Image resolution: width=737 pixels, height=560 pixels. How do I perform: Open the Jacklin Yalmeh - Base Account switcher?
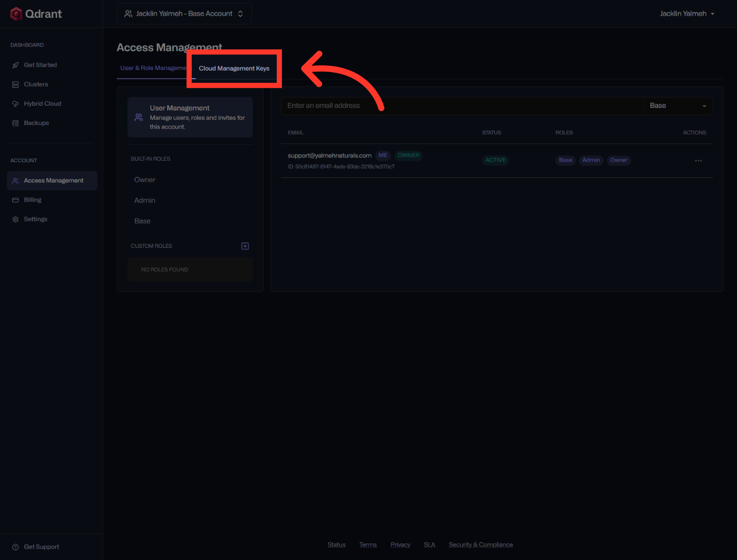pyautogui.click(x=185, y=13)
